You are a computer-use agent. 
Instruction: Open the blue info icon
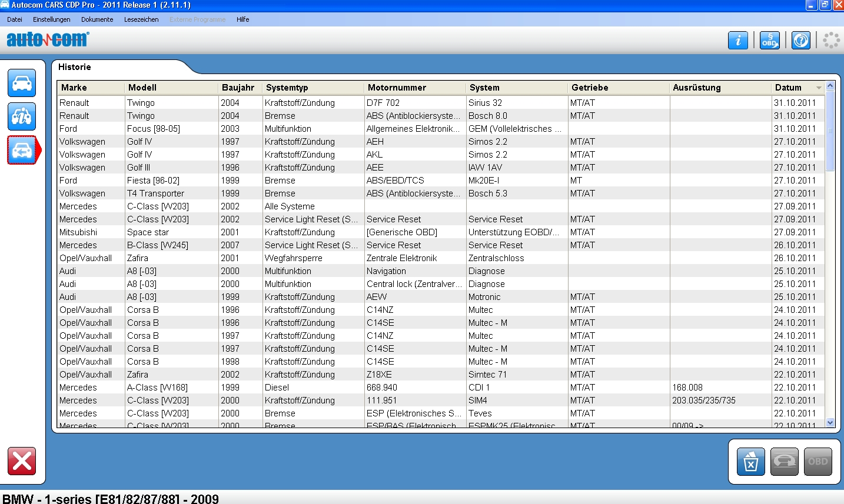[x=738, y=40]
